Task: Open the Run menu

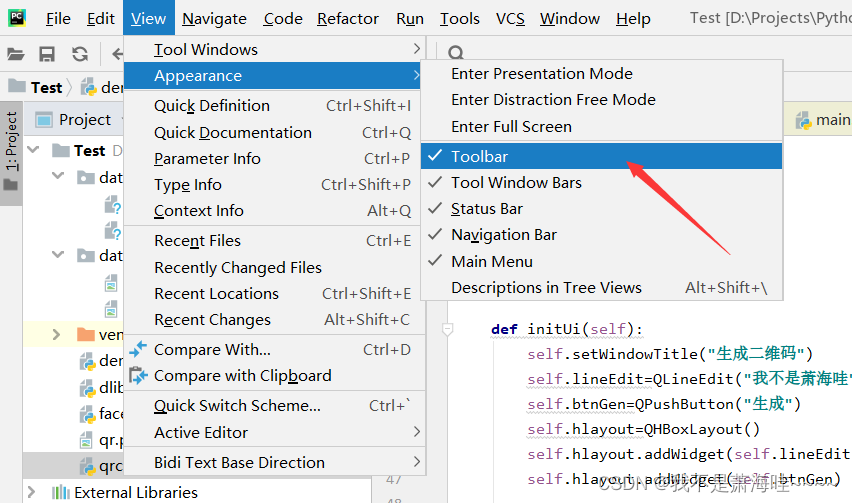Action: tap(410, 18)
